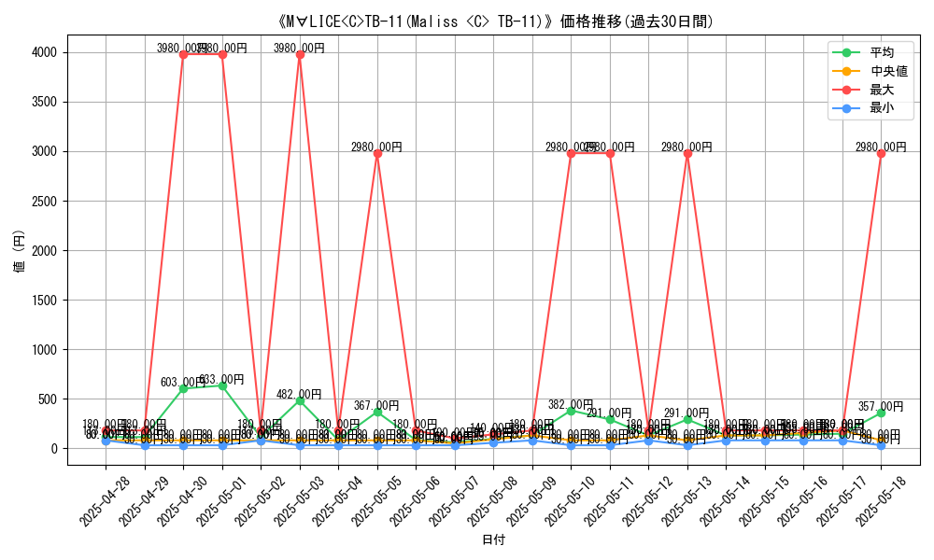Click the x-axis date 2025-05-04
The width and height of the screenshot is (934, 560).
coord(338,501)
